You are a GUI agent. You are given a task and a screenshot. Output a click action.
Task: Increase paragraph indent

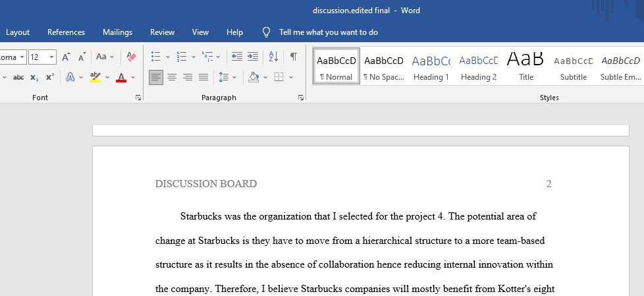click(x=253, y=56)
